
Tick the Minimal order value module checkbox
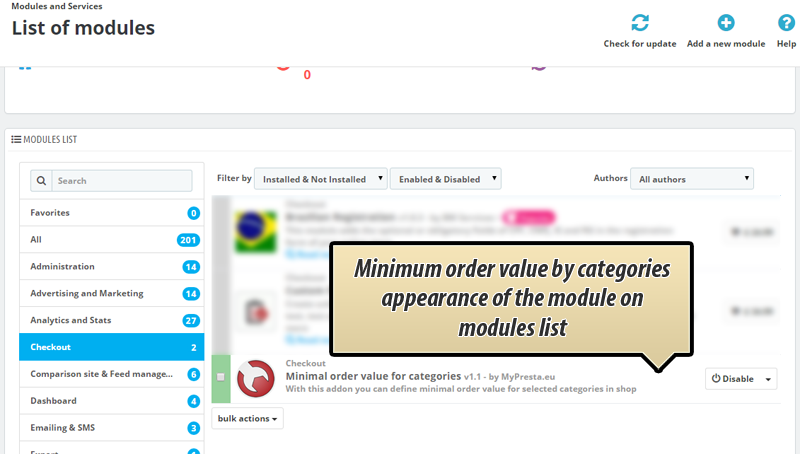pyautogui.click(x=221, y=377)
